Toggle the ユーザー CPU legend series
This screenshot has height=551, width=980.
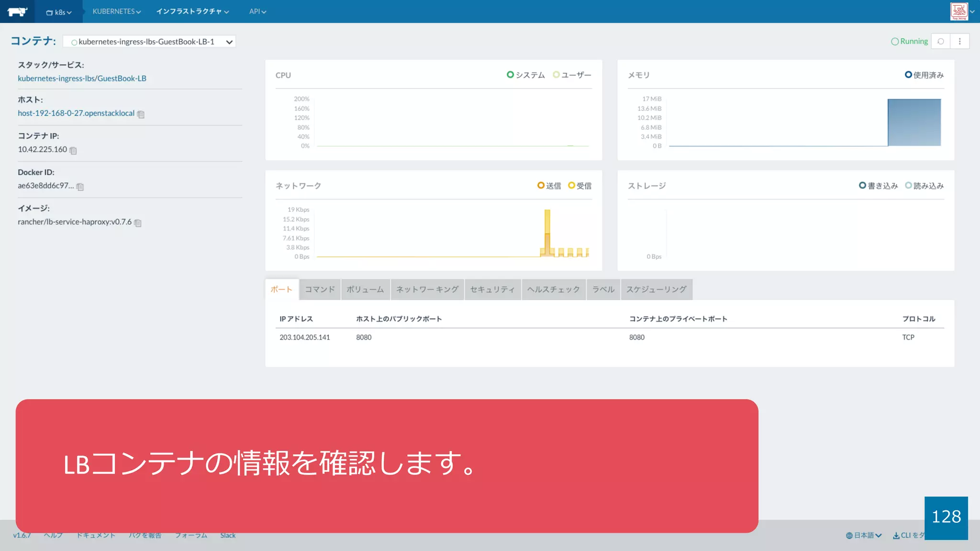(x=572, y=75)
